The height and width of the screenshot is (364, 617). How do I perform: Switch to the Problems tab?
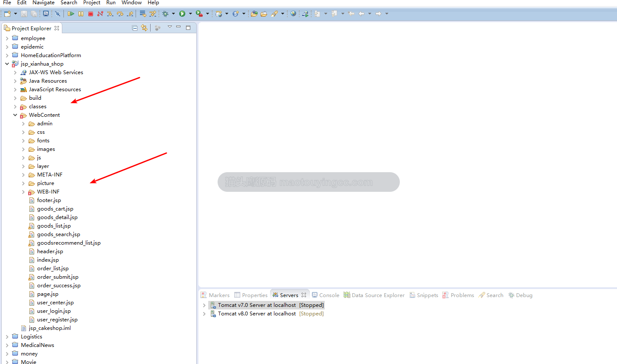(458, 295)
